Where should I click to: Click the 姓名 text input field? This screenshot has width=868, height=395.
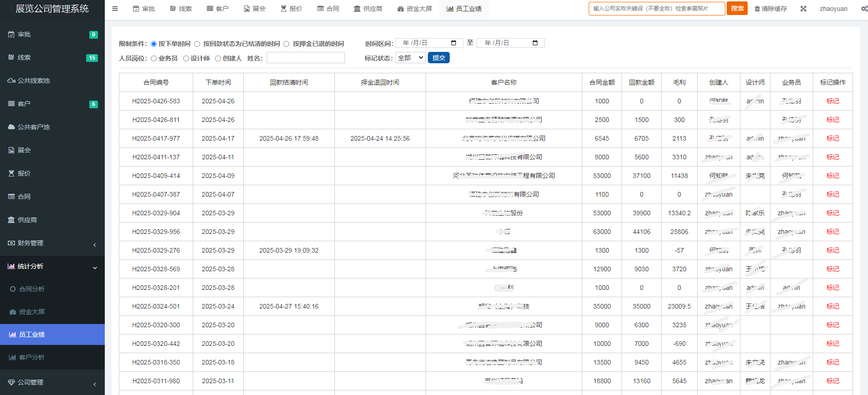coord(305,58)
